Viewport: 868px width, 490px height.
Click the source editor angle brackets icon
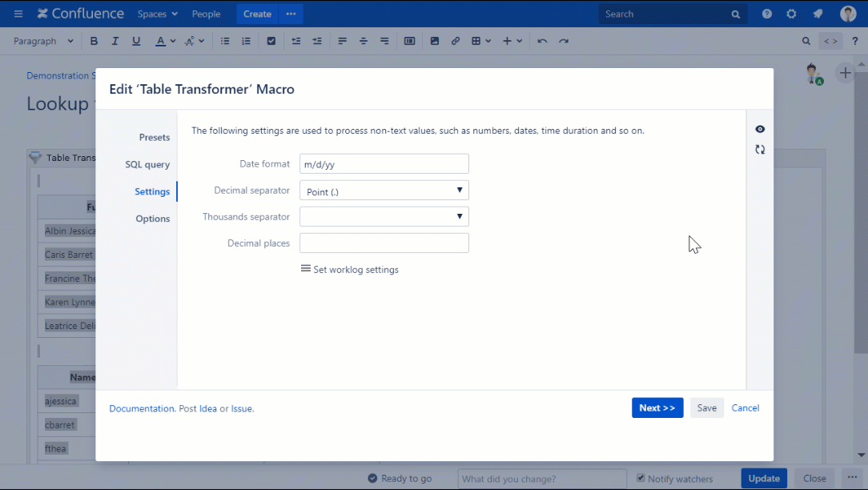[x=830, y=41]
